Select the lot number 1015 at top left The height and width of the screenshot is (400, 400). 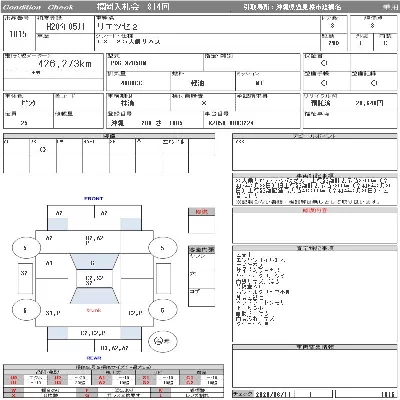point(18,34)
